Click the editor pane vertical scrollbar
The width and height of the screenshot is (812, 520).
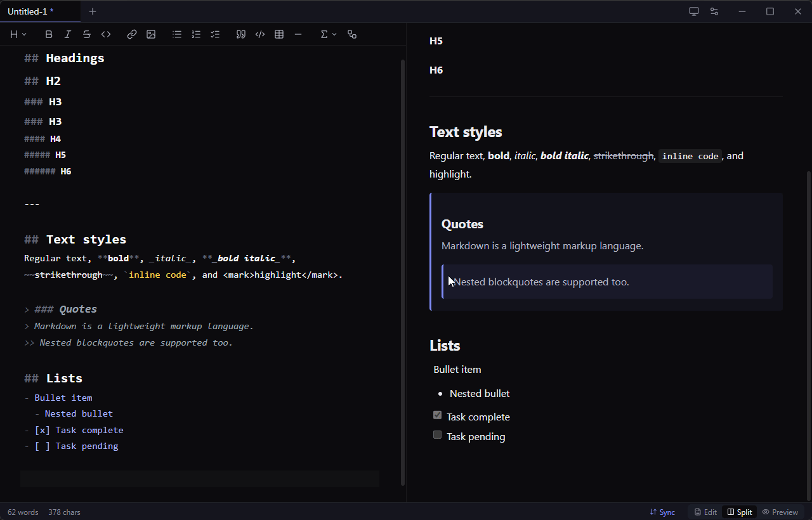click(x=403, y=273)
